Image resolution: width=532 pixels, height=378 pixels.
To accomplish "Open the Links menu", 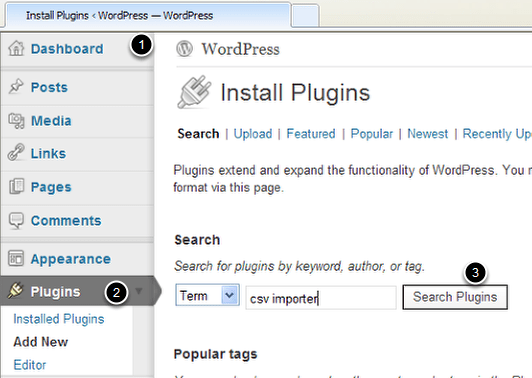I will tap(48, 153).
